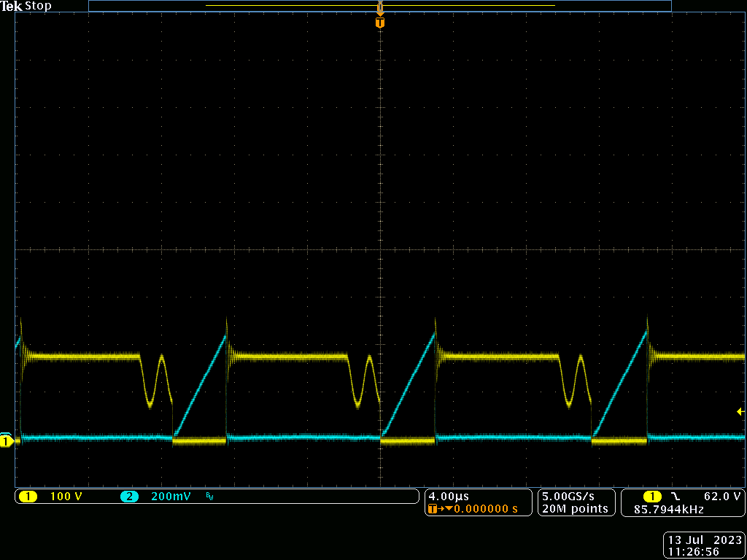The height and width of the screenshot is (560, 747).
Task: Click the waveform record overview bar
Action: (379, 6)
